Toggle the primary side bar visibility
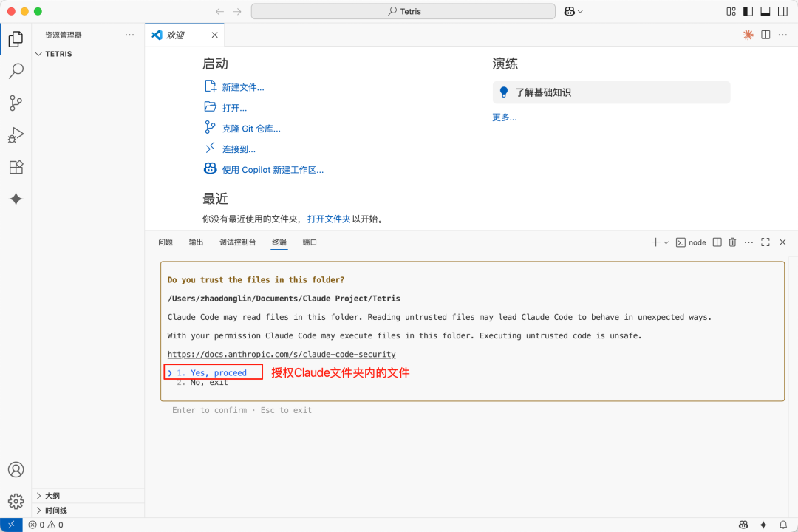The image size is (798, 532). tap(748, 11)
